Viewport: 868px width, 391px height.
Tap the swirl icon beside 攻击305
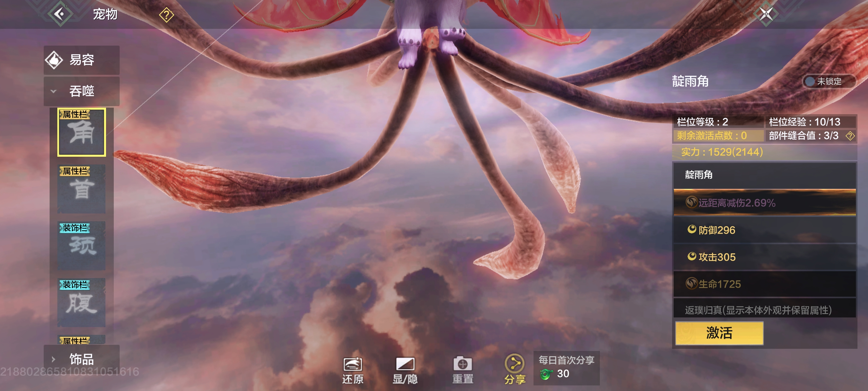(692, 256)
